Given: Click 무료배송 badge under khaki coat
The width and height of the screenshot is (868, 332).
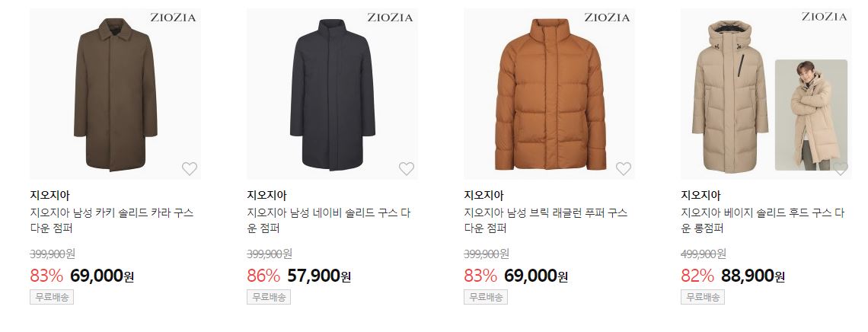Looking at the screenshot, I should (x=52, y=297).
